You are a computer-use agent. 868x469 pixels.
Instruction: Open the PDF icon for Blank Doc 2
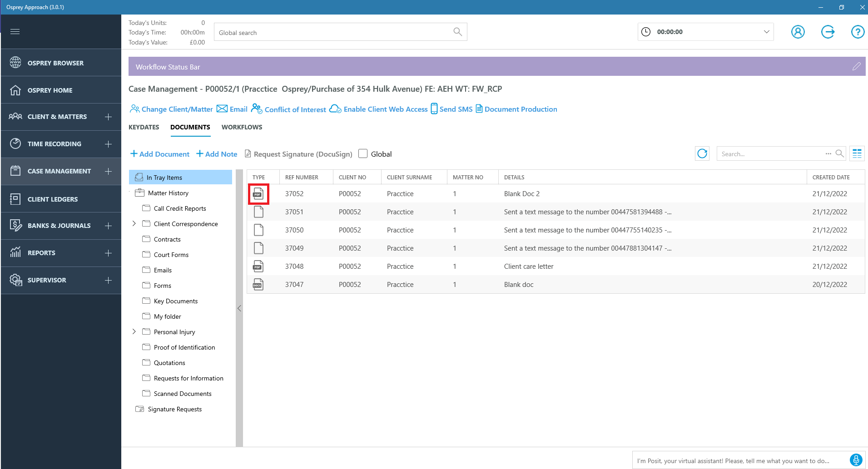tap(258, 193)
